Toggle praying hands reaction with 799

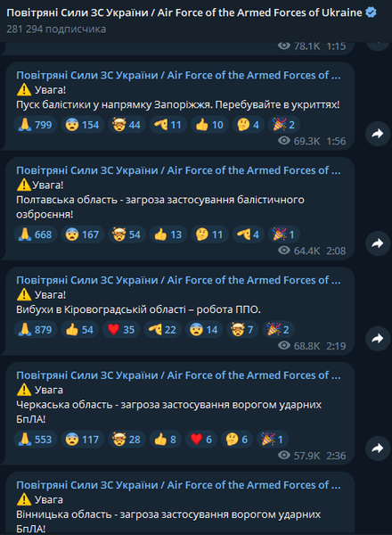[x=36, y=125]
